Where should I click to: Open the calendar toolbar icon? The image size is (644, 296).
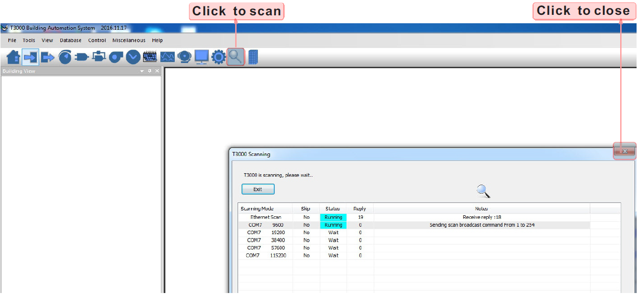pyautogui.click(x=150, y=57)
